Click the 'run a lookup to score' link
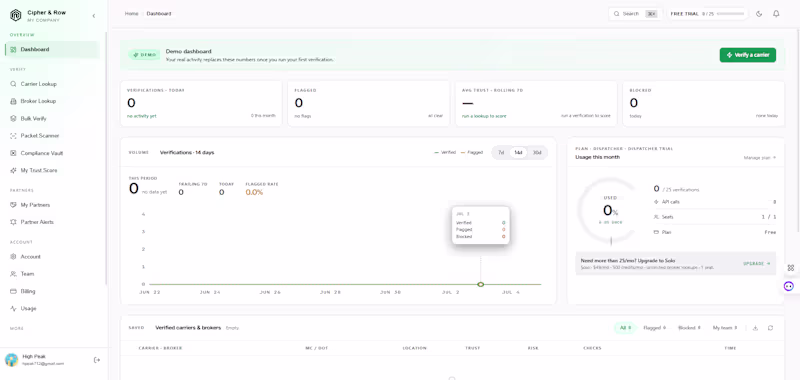Viewport: 800px width, 380px height. (484, 116)
